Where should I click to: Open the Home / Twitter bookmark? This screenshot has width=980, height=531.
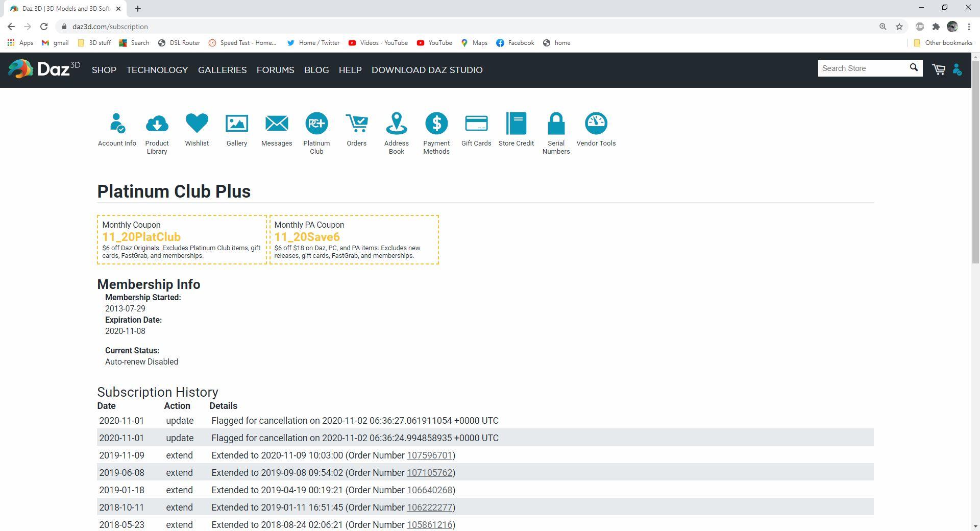coord(313,43)
